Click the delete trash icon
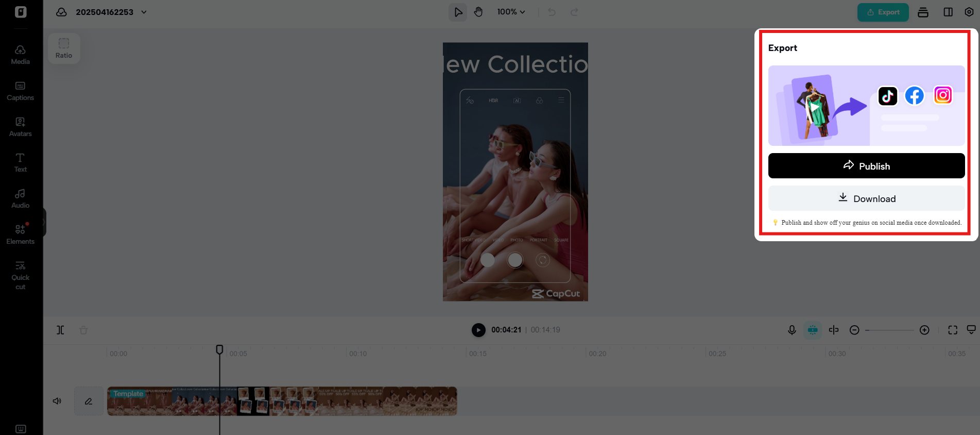This screenshot has width=980, height=435. point(83,330)
